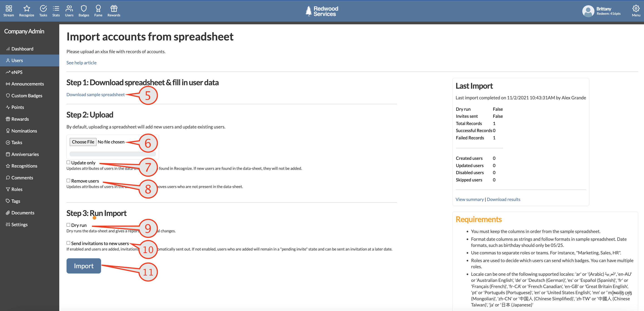Click 'Step 3: Run Import' heading
The image size is (644, 311).
[x=97, y=213]
